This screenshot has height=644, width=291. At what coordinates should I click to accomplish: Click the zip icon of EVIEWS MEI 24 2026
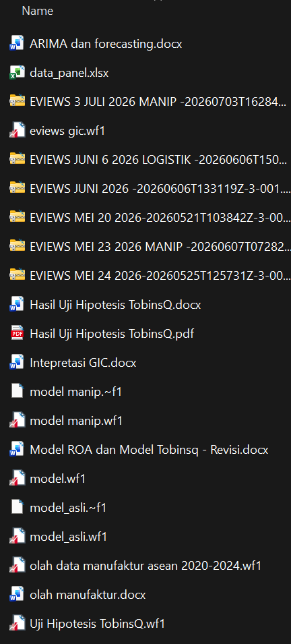click(17, 276)
